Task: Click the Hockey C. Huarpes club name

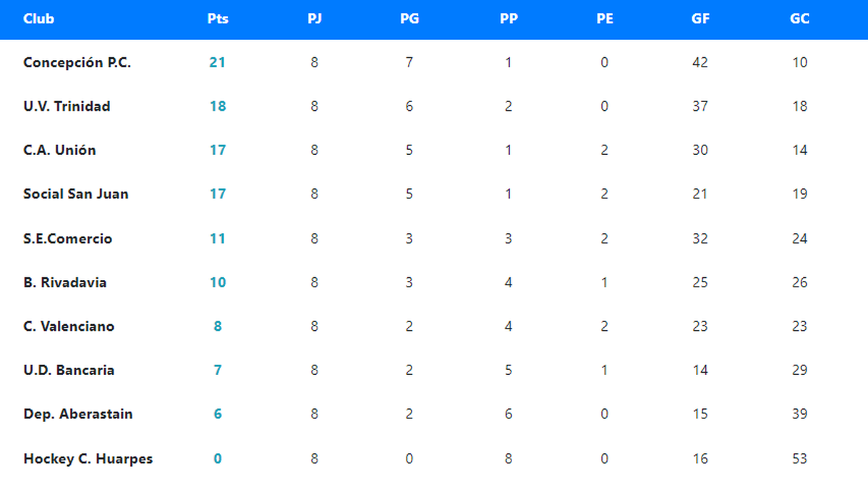Action: (x=88, y=459)
